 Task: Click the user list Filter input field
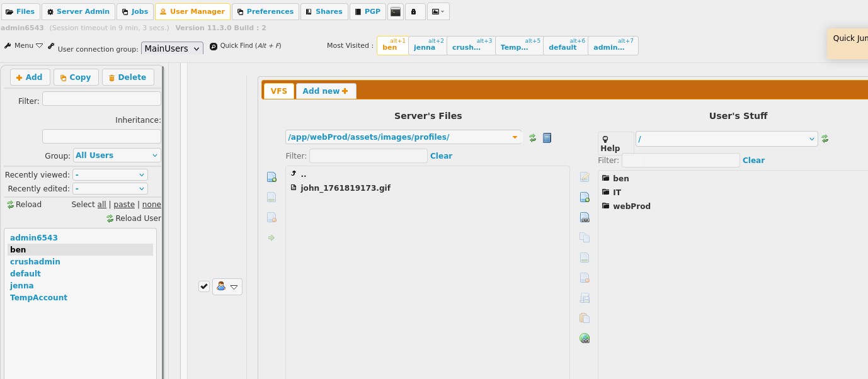click(x=101, y=99)
